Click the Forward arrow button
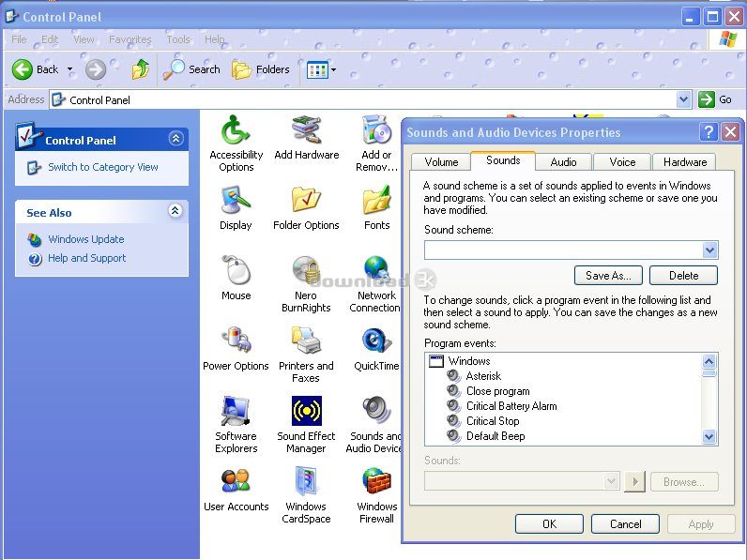747x560 pixels. pos(96,69)
